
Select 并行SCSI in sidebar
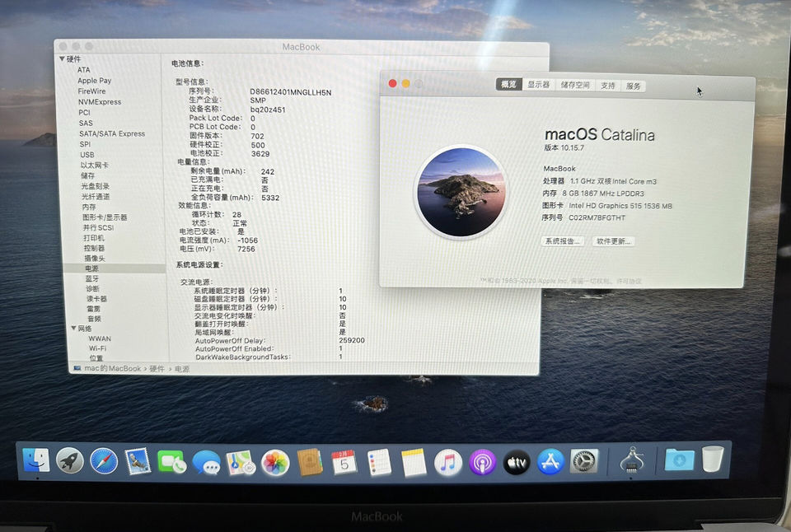(98, 227)
